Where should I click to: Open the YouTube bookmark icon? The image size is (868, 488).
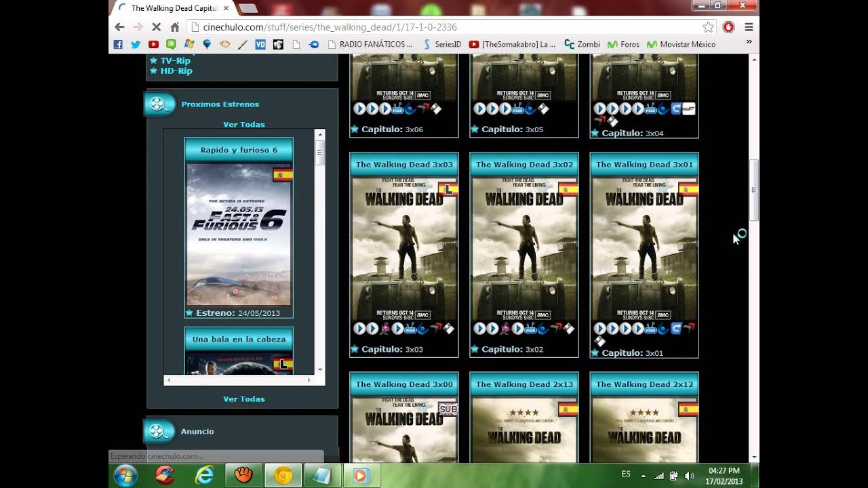click(153, 44)
